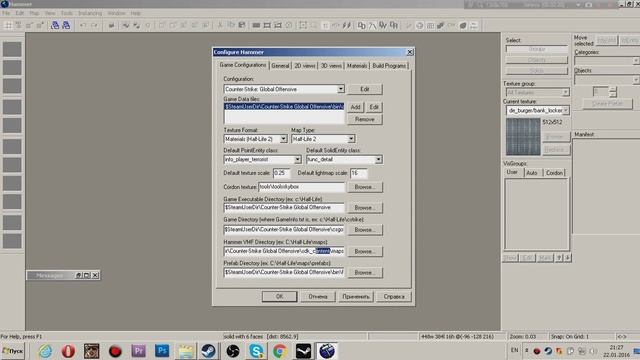Move the VisGroup up with arrow icon
This screenshot has width=640, height=360.
coord(559,258)
